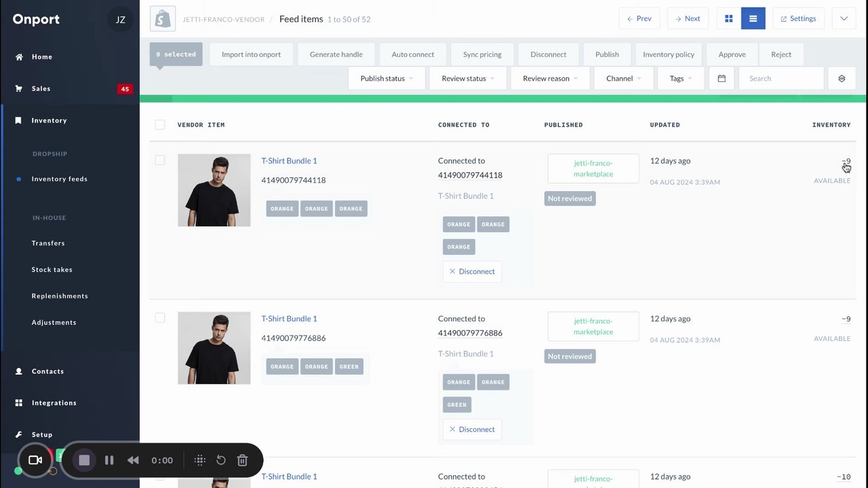This screenshot has width=868, height=488.
Task: Open T-Shirt Bundle 1 link for 41490079744118
Action: (289, 161)
